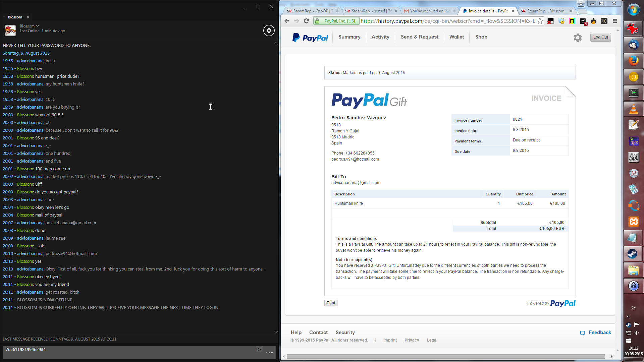Launch VLC media player from taskbar

click(633, 109)
